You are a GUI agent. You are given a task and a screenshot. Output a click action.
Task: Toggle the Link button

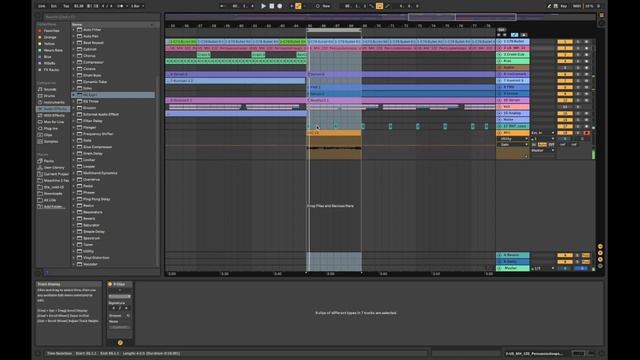(x=42, y=6)
